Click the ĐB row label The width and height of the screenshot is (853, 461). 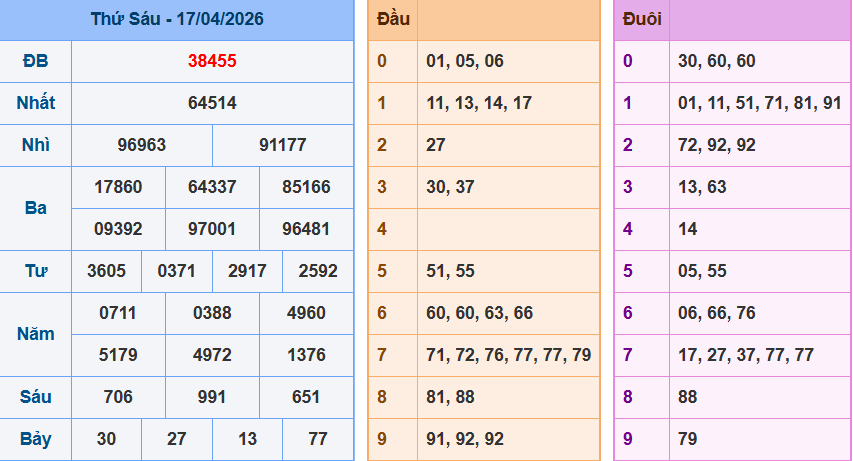(x=36, y=61)
